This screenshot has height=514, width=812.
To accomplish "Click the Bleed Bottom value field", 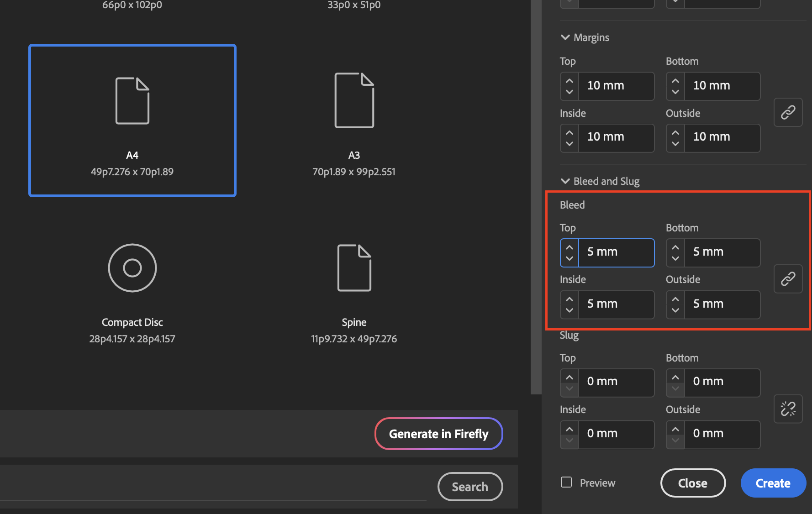I will tap(722, 252).
